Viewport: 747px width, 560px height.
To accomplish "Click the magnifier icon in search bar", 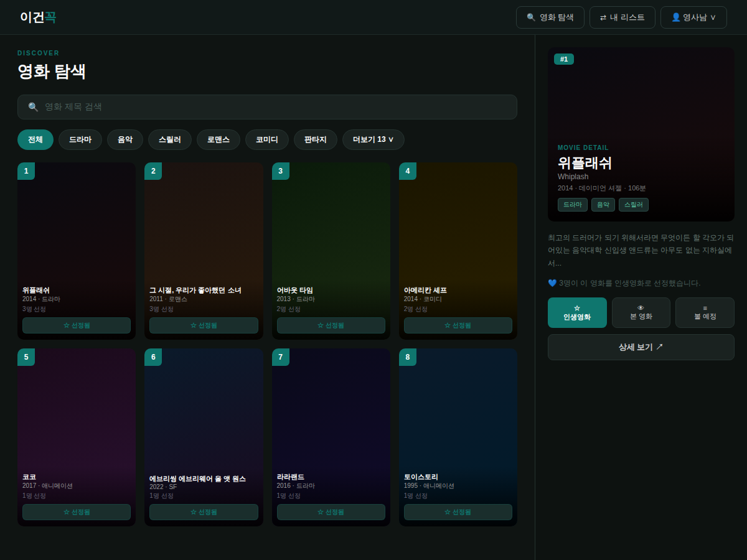I will 33,107.
